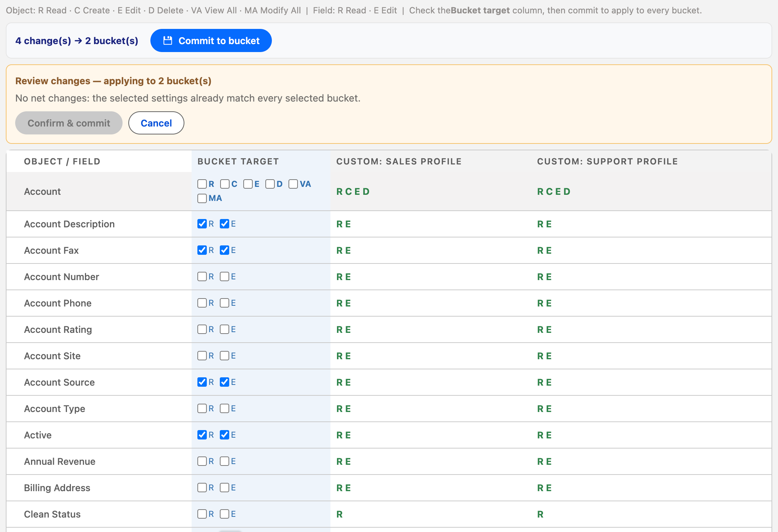Click Sales Profile R value for Clean Status

[x=339, y=514]
